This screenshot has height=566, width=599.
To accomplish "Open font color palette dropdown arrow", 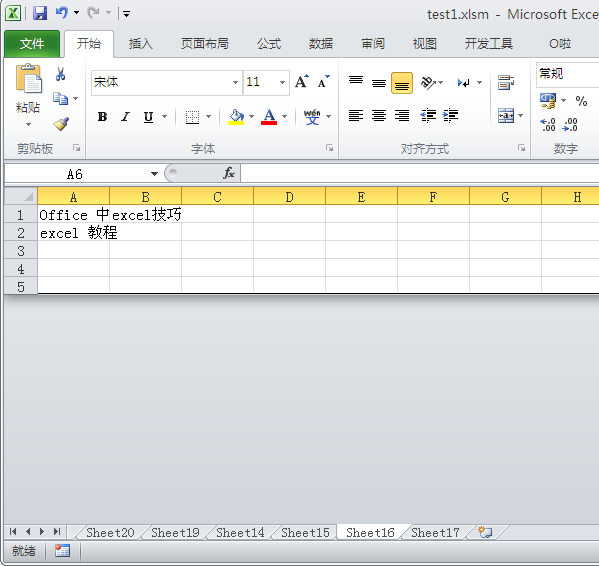I will (285, 116).
